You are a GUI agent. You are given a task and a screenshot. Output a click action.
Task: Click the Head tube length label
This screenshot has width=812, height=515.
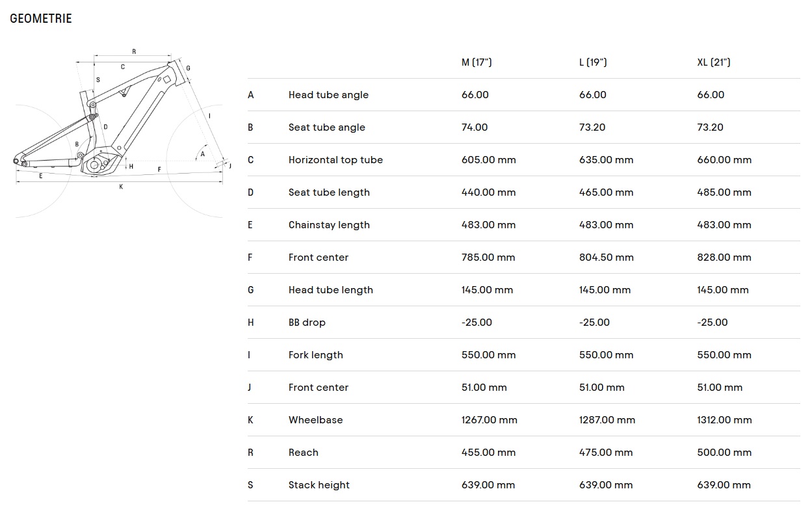[331, 290]
